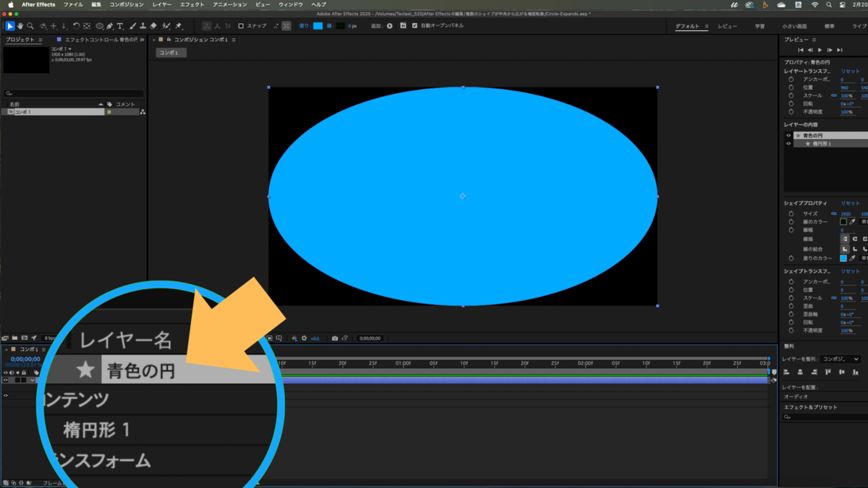Jump to first frame in Preview panel

click(x=801, y=50)
